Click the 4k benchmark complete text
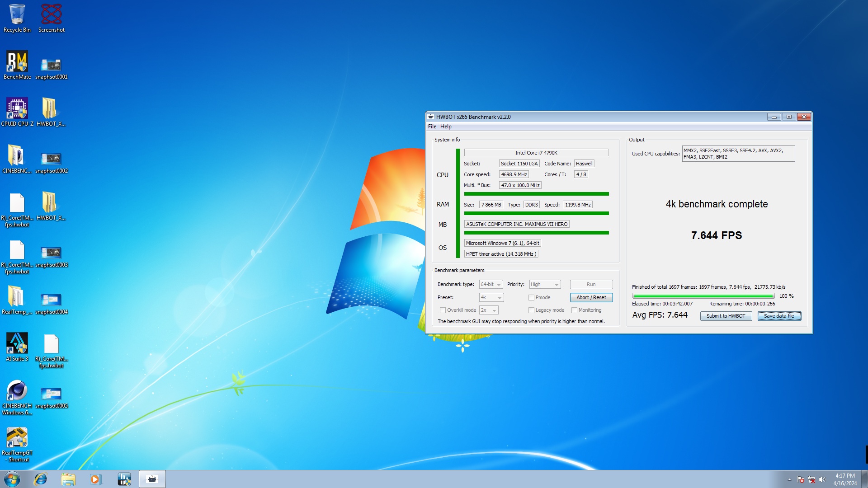The width and height of the screenshot is (868, 488). (x=717, y=204)
